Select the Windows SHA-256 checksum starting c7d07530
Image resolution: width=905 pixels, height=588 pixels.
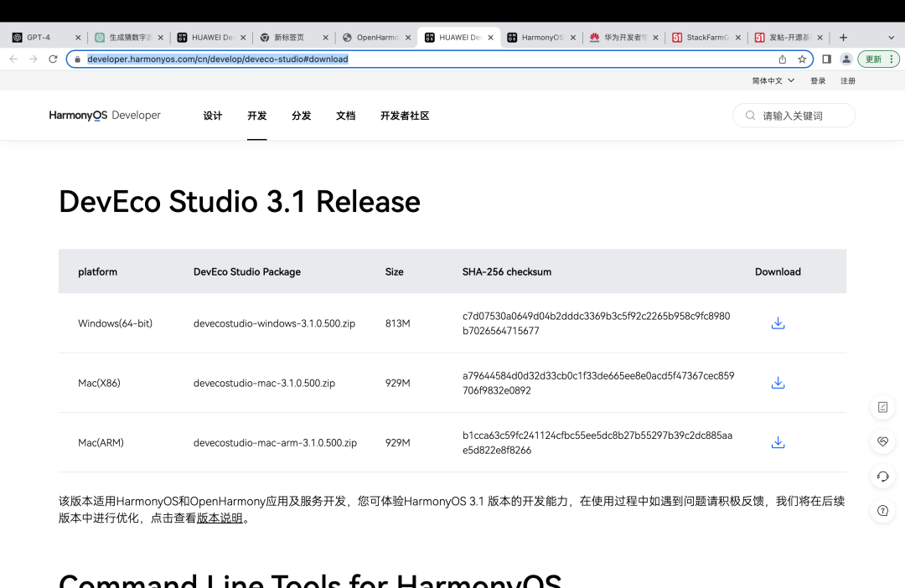point(597,323)
